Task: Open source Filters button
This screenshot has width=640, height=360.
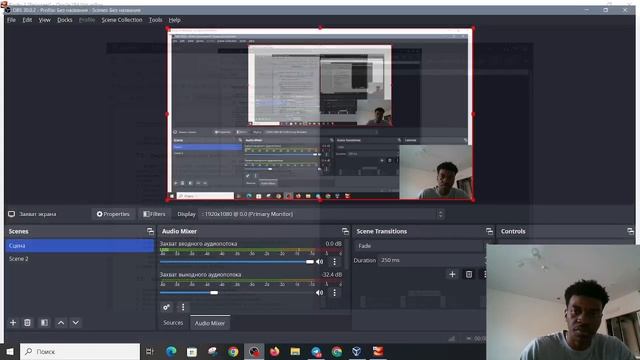Action: (154, 214)
